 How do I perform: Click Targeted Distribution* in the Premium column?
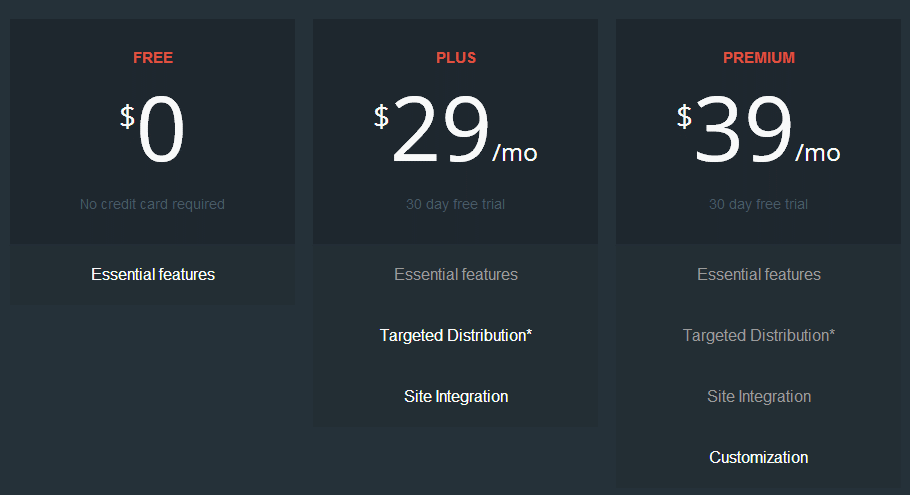click(759, 335)
